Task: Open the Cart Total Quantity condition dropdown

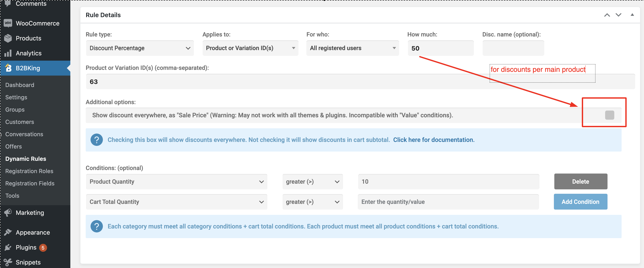Action: click(176, 202)
